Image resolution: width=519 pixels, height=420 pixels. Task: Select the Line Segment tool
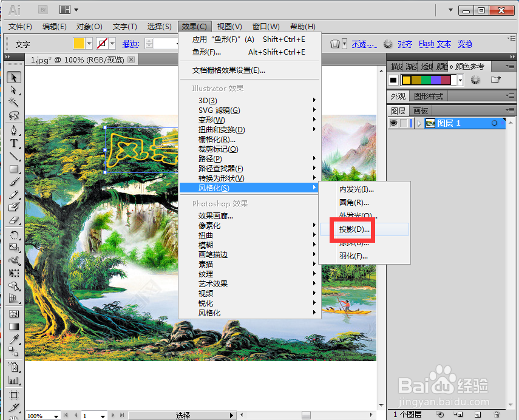pos(13,156)
